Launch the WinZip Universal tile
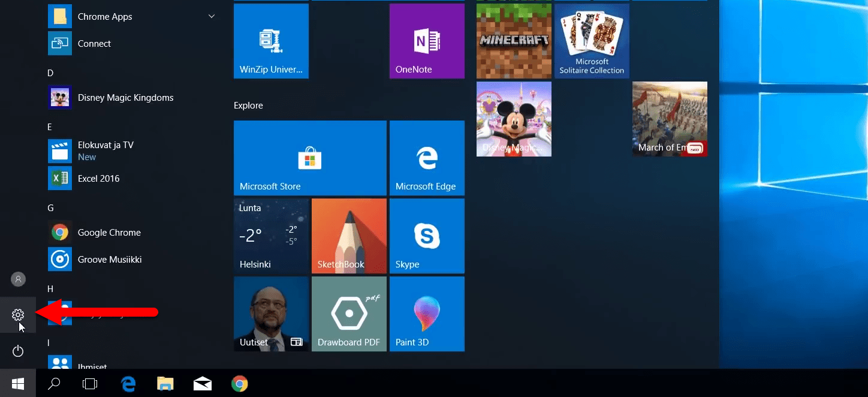Screen dimensions: 868x397 (271, 41)
